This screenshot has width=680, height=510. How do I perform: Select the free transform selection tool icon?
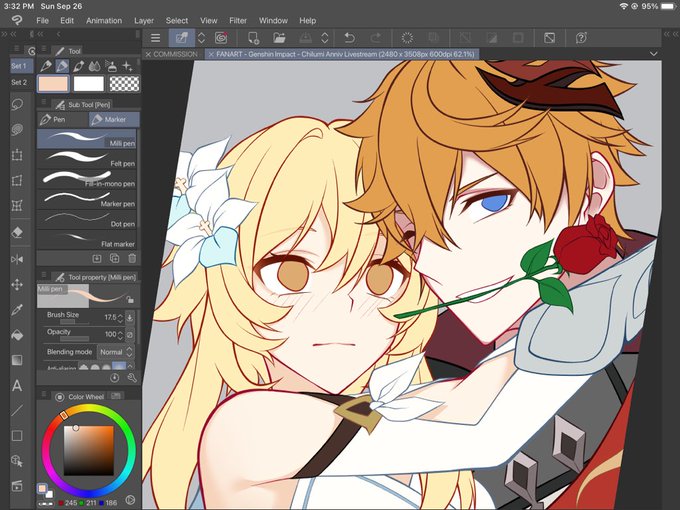[x=17, y=180]
